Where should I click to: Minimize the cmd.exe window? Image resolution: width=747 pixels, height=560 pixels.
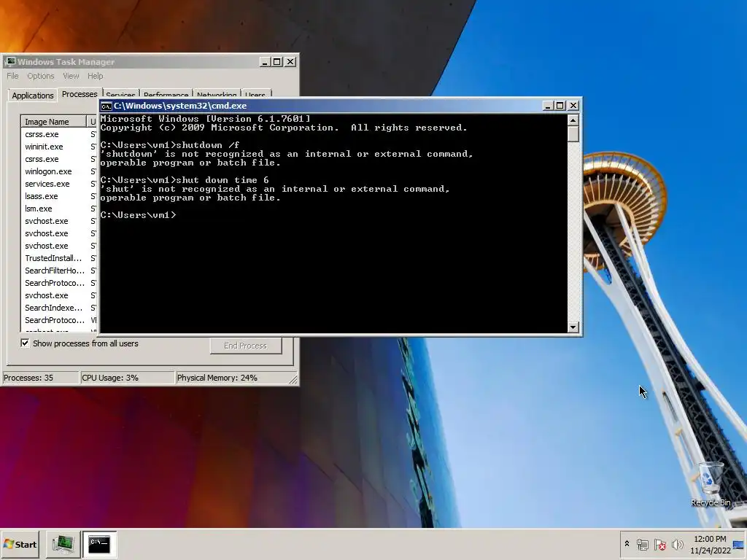tap(548, 106)
